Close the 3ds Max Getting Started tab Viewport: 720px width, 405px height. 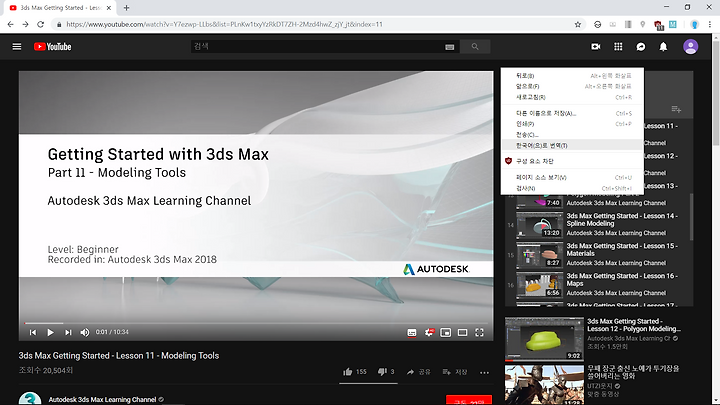pyautogui.click(x=109, y=8)
